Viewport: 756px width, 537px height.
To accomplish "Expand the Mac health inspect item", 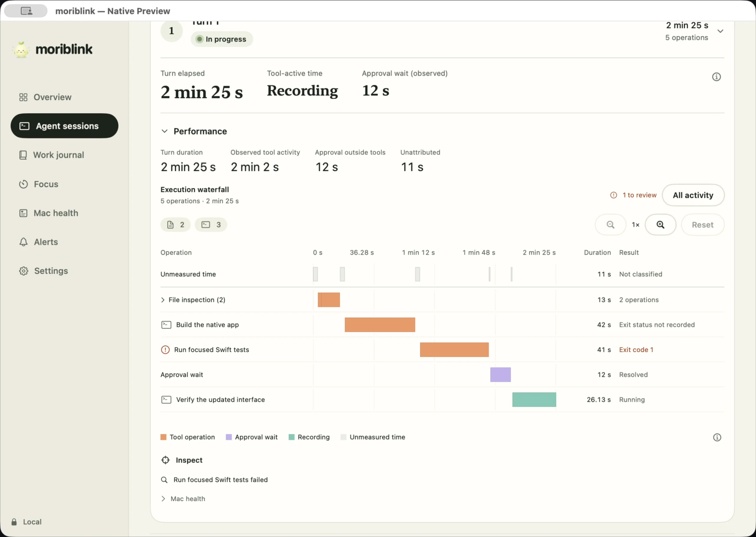I will pyautogui.click(x=164, y=499).
